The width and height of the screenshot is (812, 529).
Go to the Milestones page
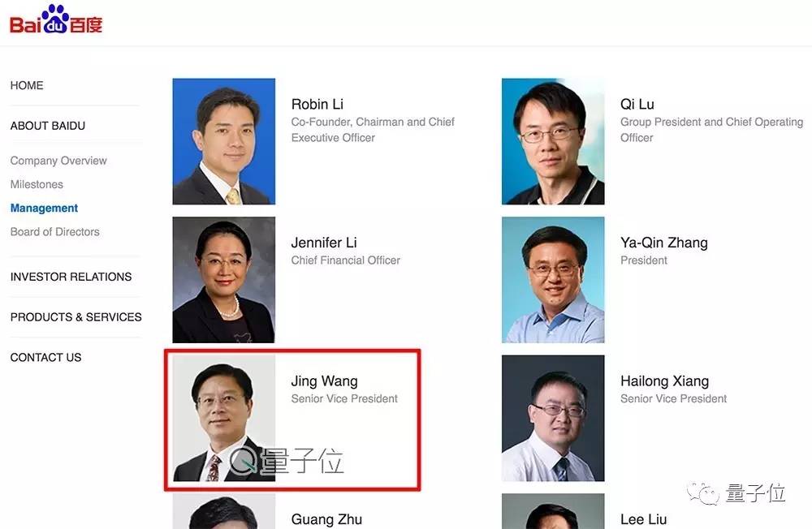37,184
